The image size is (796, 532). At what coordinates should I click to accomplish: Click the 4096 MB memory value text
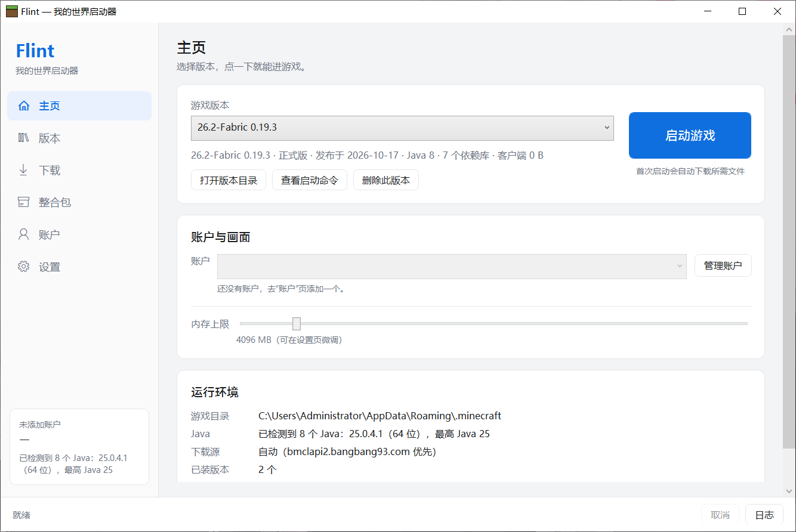tap(254, 340)
